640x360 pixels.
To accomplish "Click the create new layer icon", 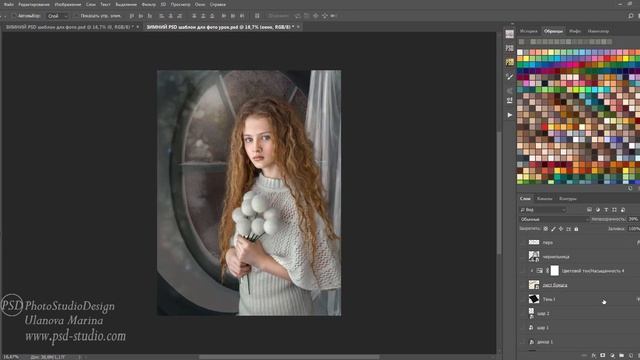I will click(x=631, y=356).
